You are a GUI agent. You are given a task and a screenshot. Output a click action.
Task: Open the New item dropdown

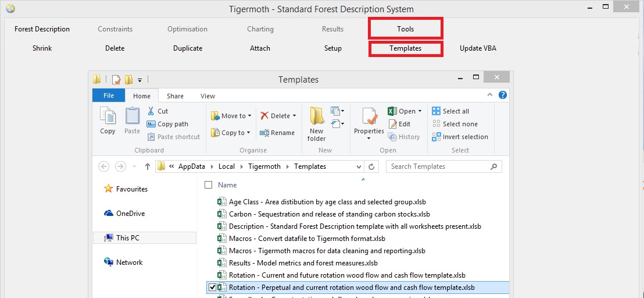tap(338, 111)
